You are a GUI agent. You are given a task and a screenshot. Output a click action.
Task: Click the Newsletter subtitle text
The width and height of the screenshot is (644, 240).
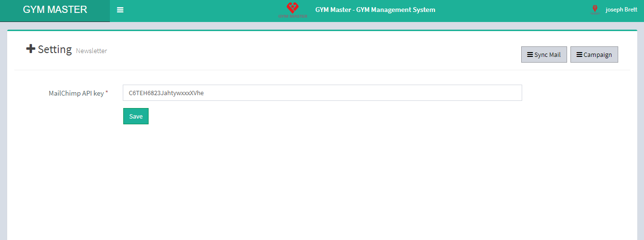point(91,51)
